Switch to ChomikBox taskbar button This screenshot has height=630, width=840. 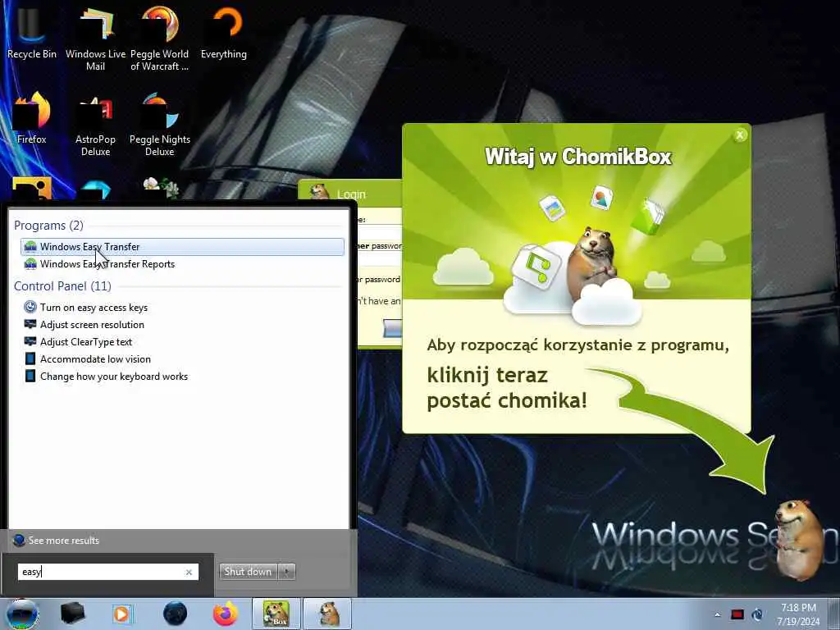coord(276,614)
